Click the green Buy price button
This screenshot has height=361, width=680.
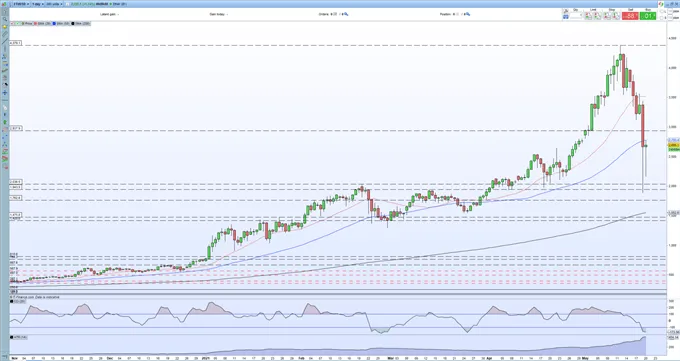[x=648, y=16]
